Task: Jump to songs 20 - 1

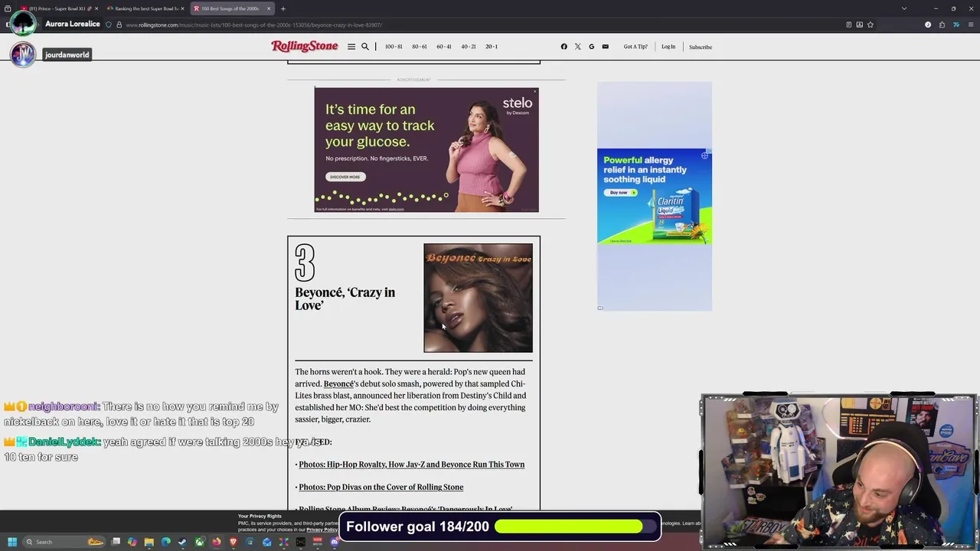Action: point(492,47)
